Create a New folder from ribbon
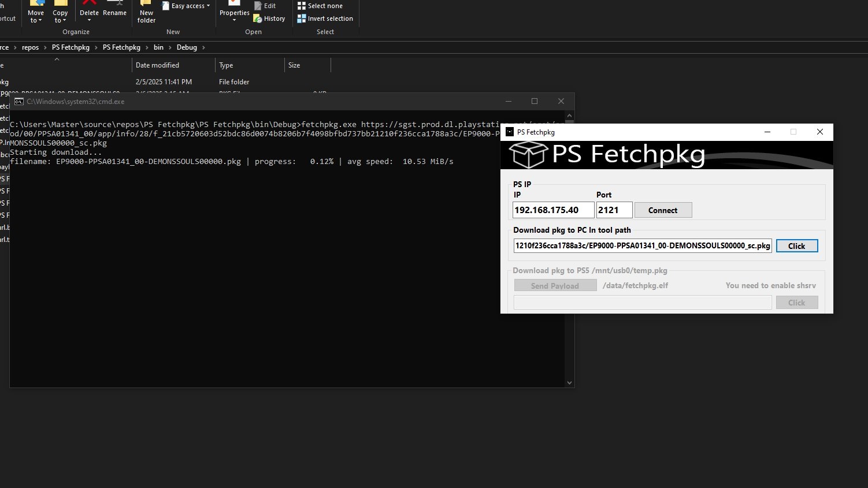 click(x=146, y=13)
